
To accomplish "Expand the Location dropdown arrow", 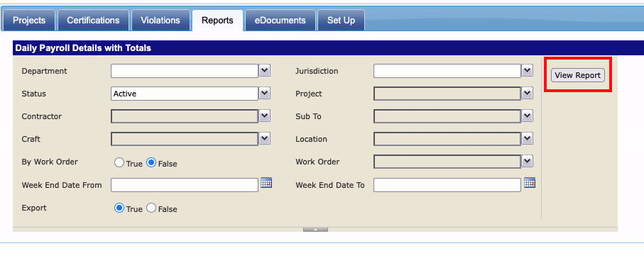I will [x=528, y=139].
